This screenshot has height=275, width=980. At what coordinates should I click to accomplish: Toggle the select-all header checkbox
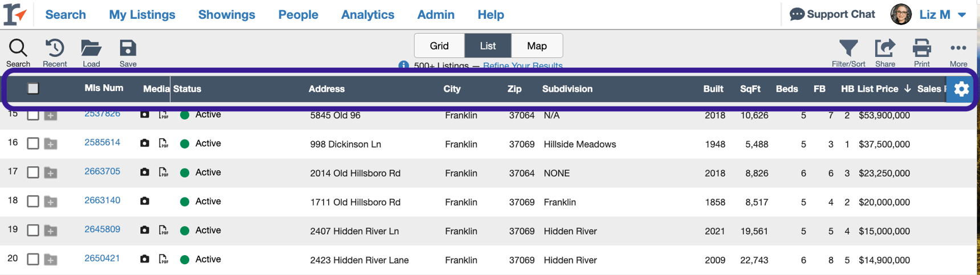[33, 88]
